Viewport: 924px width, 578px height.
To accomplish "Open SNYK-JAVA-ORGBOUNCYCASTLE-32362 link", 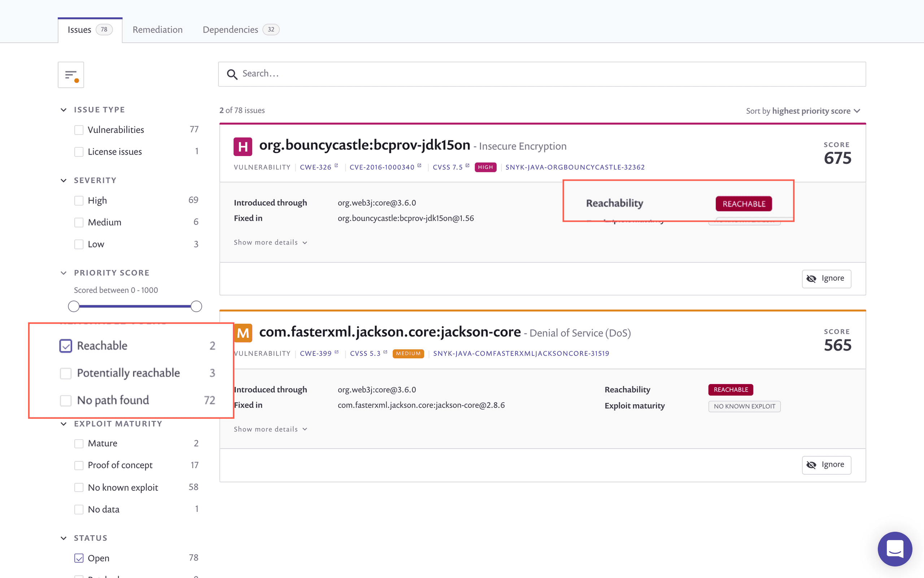I will coord(575,167).
